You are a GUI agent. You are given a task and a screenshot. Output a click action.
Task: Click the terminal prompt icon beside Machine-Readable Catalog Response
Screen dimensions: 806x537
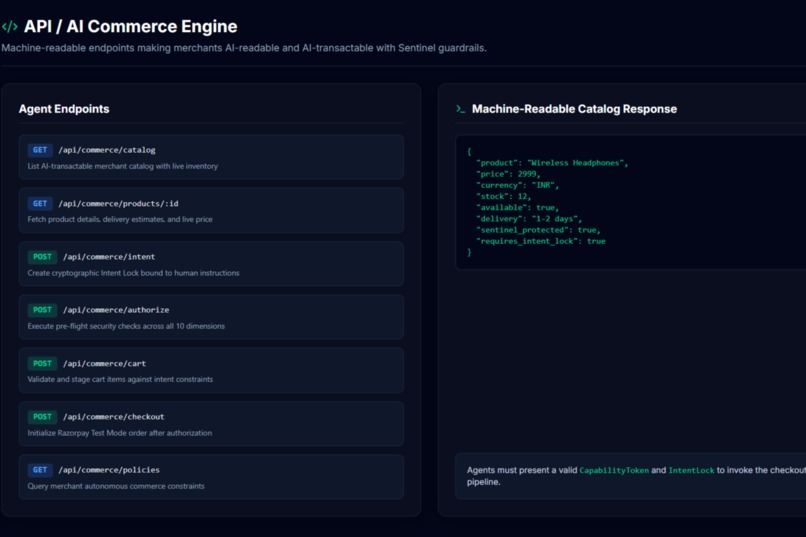click(x=461, y=109)
